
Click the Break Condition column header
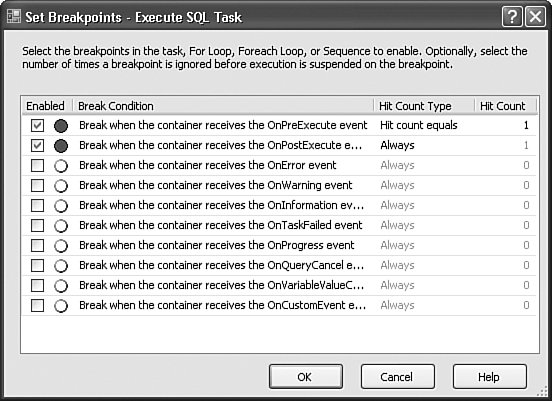pos(223,106)
